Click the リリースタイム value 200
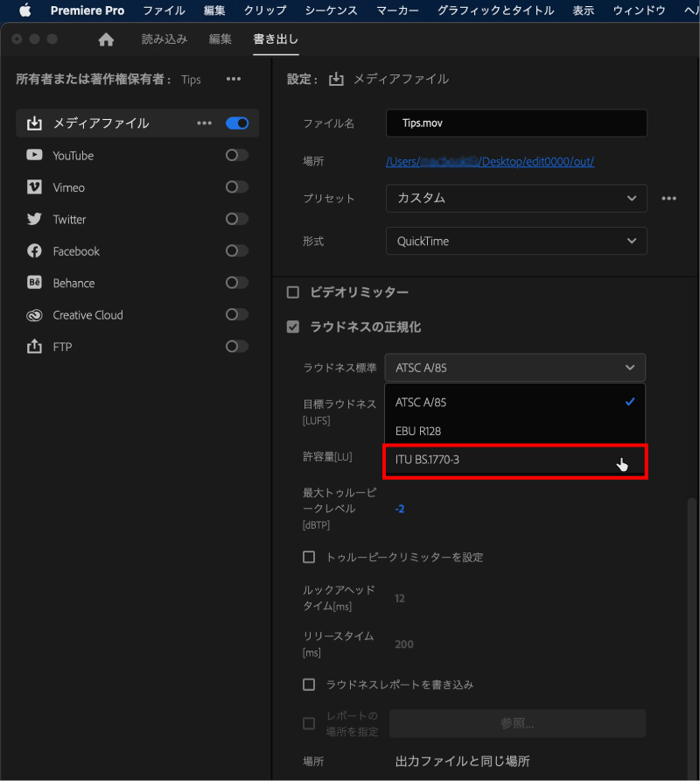Image resolution: width=700 pixels, height=781 pixels. coord(403,644)
